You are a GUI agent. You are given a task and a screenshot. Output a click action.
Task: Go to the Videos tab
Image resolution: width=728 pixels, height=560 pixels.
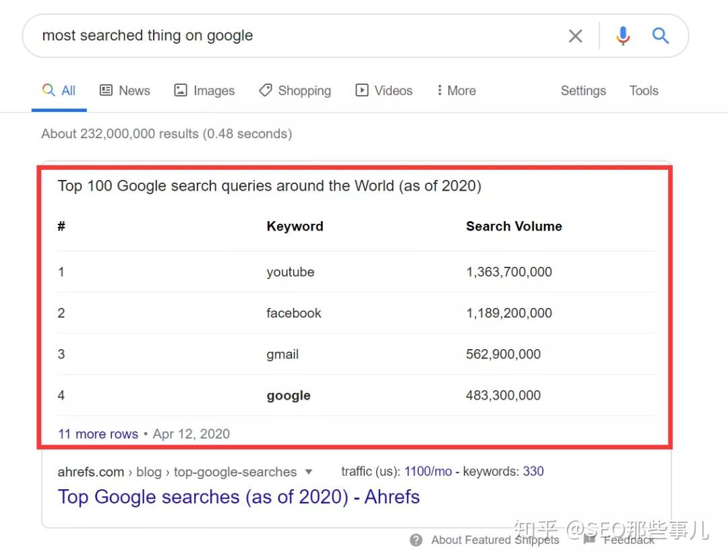[x=384, y=90]
